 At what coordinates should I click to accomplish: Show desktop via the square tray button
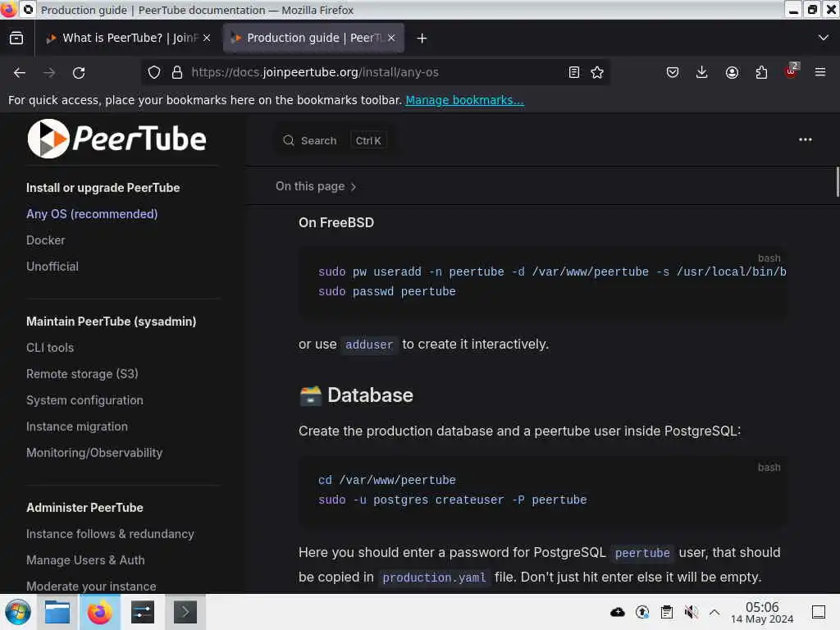pyautogui.click(x=819, y=612)
